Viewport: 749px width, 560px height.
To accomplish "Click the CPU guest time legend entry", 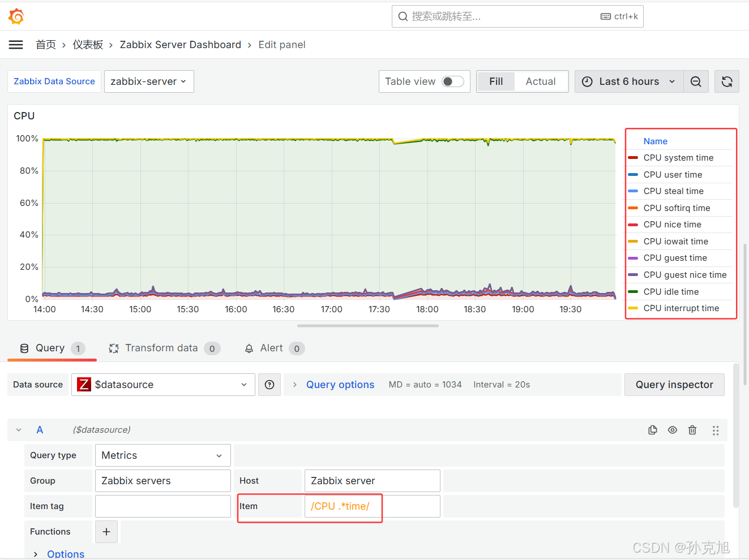I will point(675,258).
